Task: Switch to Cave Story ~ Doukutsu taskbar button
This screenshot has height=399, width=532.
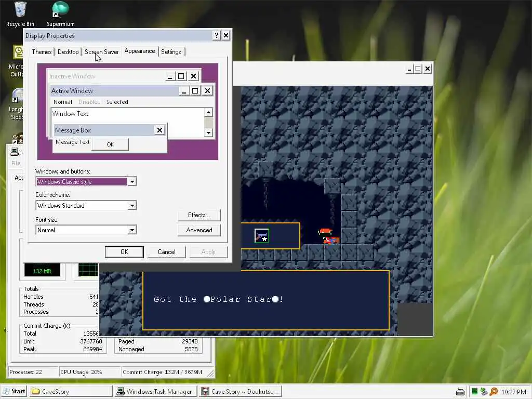Action: coord(240,391)
